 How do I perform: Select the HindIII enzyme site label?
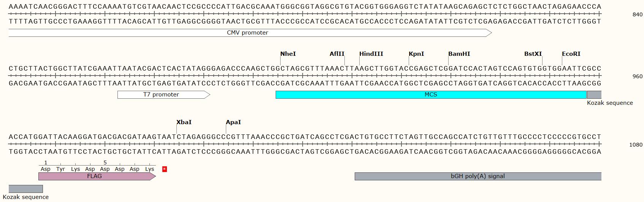(x=371, y=54)
